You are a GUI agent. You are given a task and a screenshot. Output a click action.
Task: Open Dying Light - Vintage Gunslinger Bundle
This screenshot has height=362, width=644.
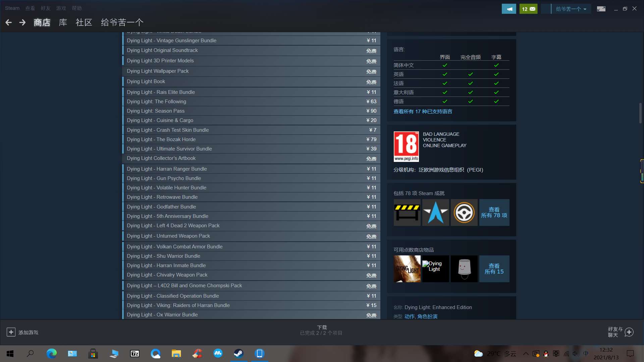251,41
